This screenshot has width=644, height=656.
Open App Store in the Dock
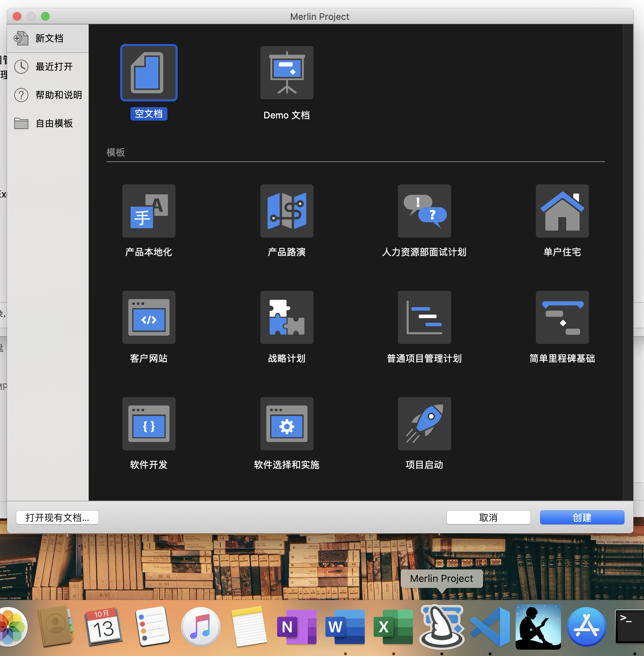coord(587,627)
